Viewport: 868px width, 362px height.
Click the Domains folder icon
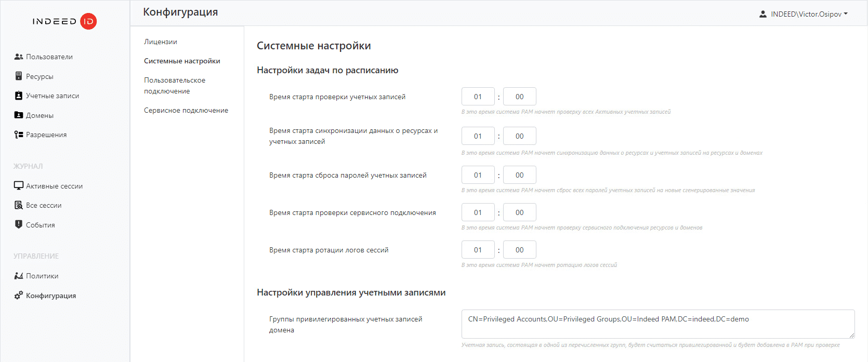click(19, 115)
